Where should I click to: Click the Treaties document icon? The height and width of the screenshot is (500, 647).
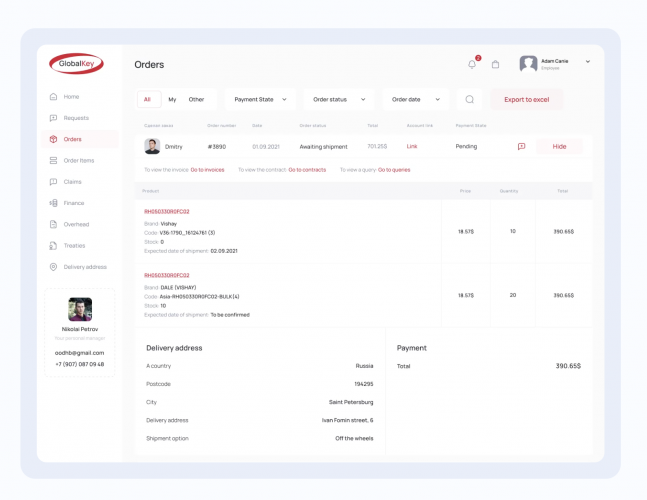click(53, 245)
